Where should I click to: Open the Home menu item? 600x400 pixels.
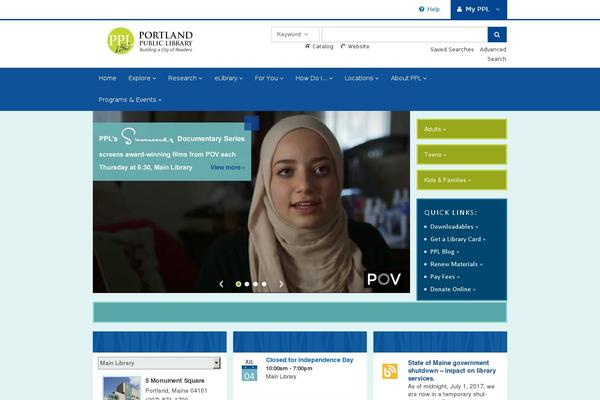click(108, 78)
